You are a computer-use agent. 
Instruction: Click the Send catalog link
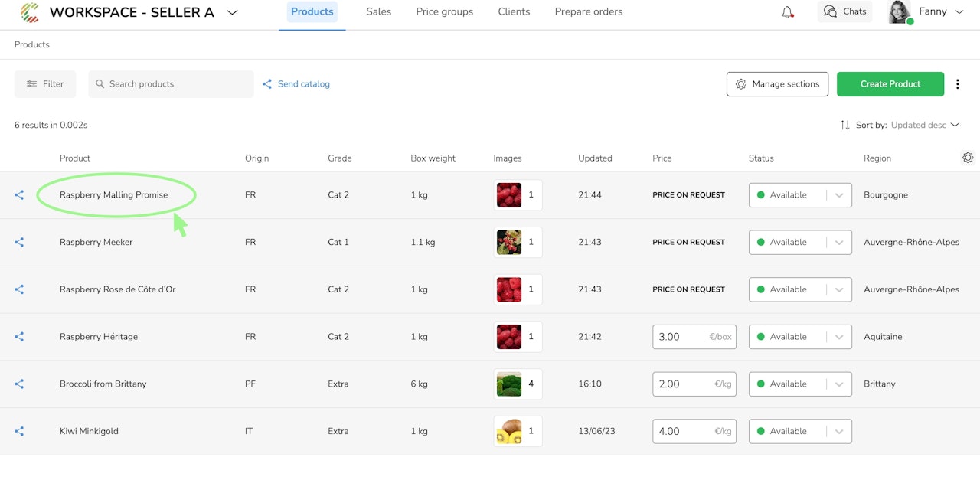(x=296, y=84)
